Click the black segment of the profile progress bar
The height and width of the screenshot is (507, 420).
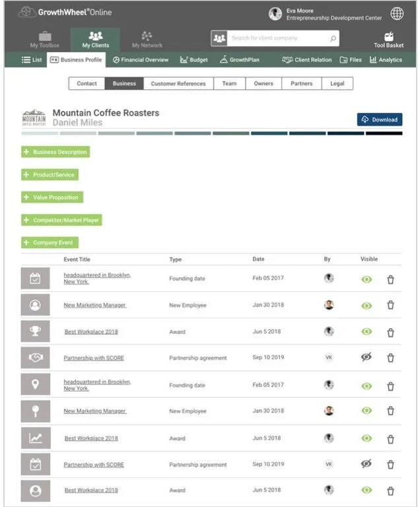pyautogui.click(x=384, y=133)
